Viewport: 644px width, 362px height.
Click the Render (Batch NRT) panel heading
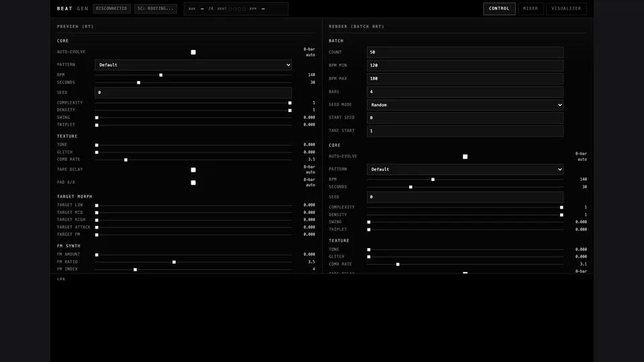click(356, 26)
